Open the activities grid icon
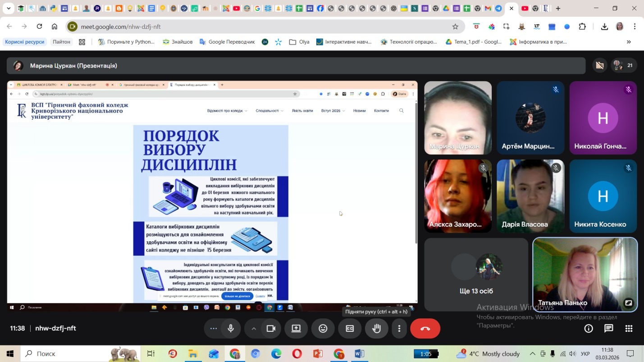644x362 pixels. pos(629,329)
